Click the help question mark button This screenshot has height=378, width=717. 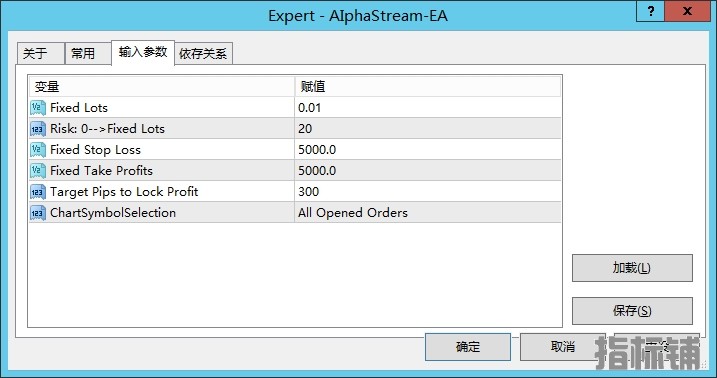(x=651, y=11)
